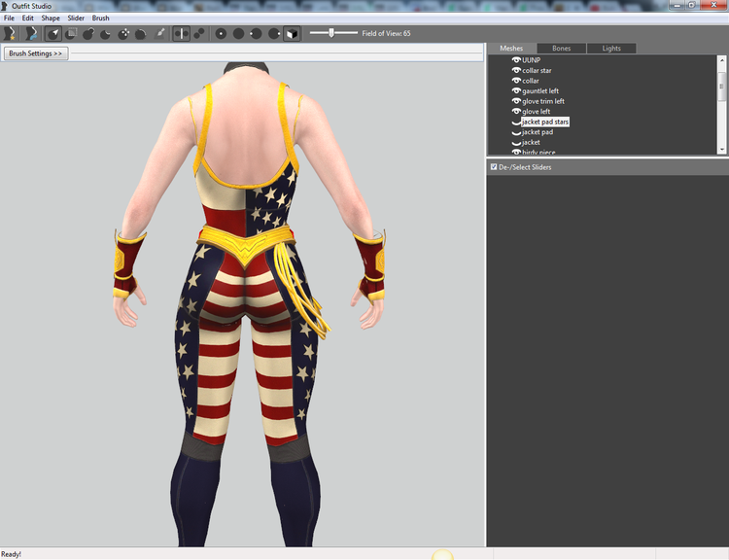
Task: Switch to the Bones tab
Action: point(561,49)
